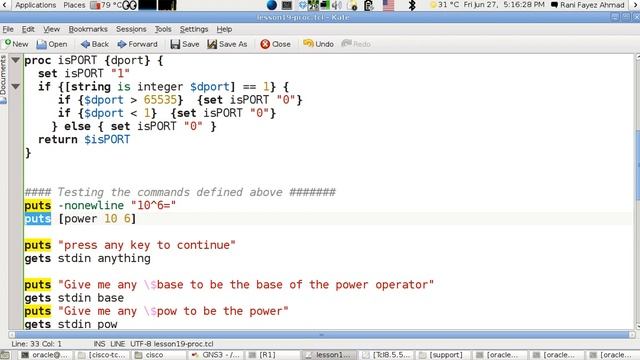Viewport: 640px width, 360px height.
Task: Open the File menu
Action: [8, 29]
